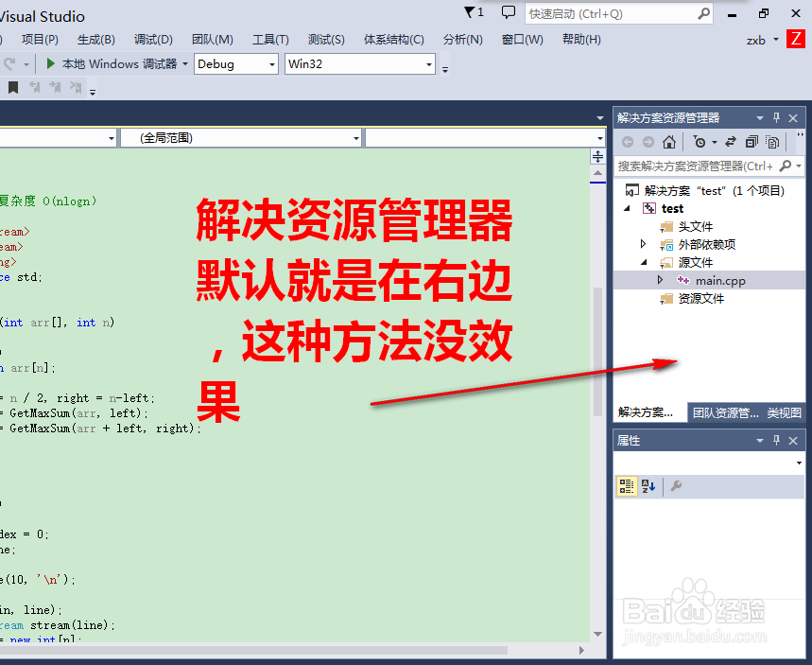The height and width of the screenshot is (665, 812).
Task: Click sync with active document icon
Action: tap(730, 142)
